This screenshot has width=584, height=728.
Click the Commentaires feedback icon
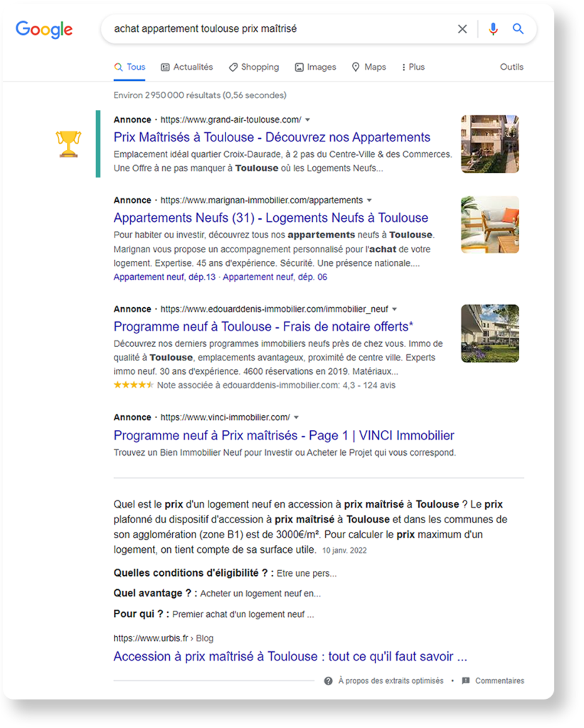[x=466, y=680]
